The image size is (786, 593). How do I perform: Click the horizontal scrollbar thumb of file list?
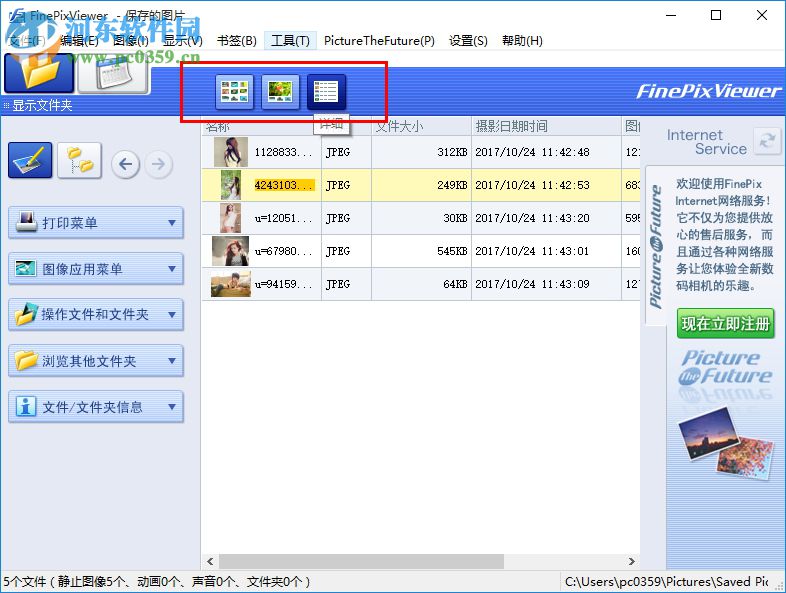click(361, 561)
